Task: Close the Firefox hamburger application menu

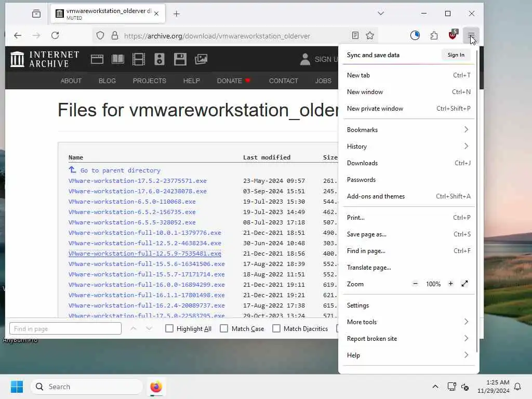Action: point(471,35)
